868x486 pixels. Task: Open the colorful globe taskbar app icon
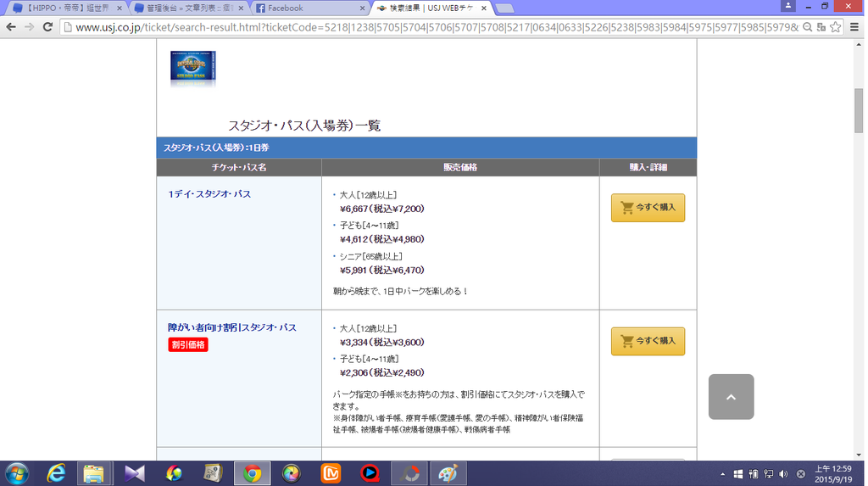[x=174, y=474]
